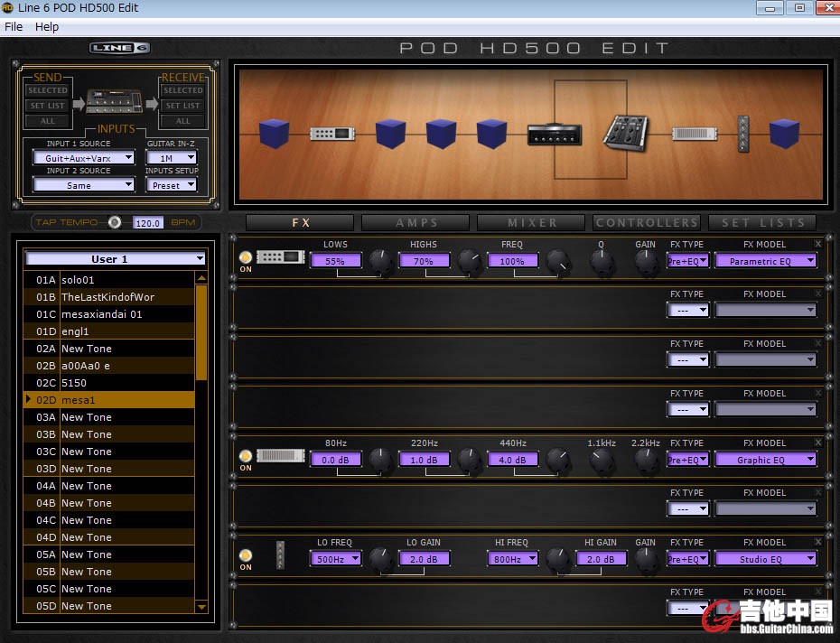Click Send SELECTED button
This screenshot has height=643, width=840.
(x=48, y=90)
